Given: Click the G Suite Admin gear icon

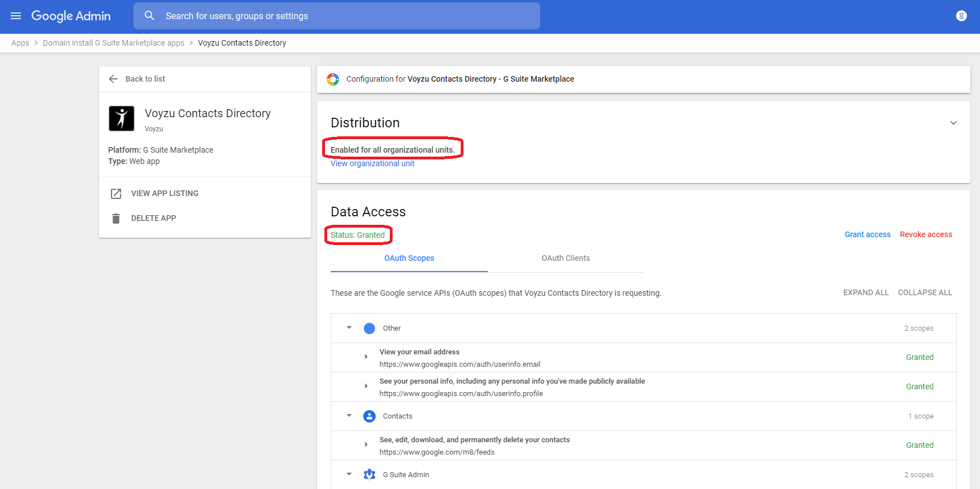Looking at the screenshot, I should 369,474.
